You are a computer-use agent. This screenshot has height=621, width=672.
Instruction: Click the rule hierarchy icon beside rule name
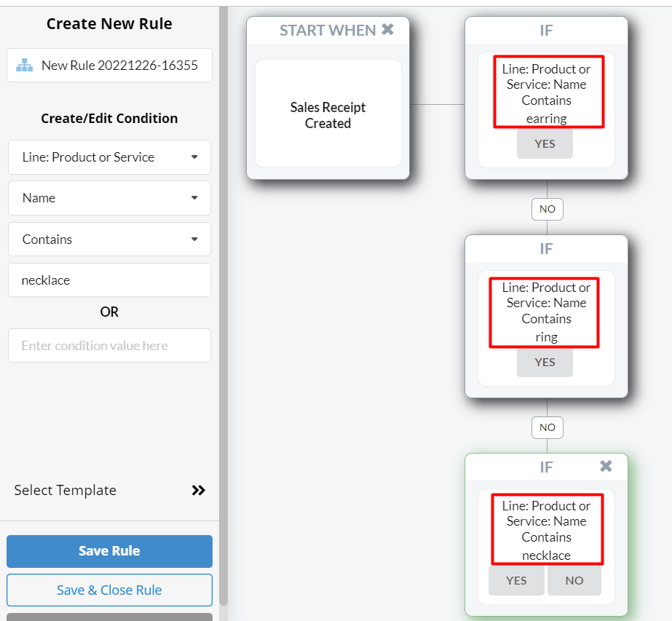tap(25, 65)
